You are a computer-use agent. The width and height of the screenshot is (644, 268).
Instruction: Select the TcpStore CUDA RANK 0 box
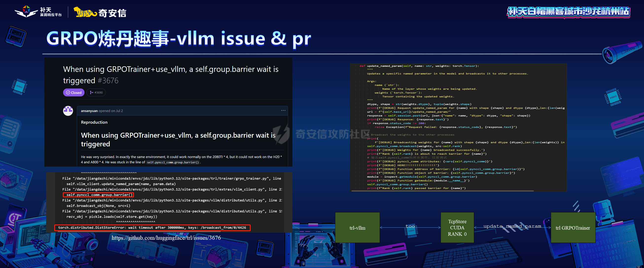457,228
